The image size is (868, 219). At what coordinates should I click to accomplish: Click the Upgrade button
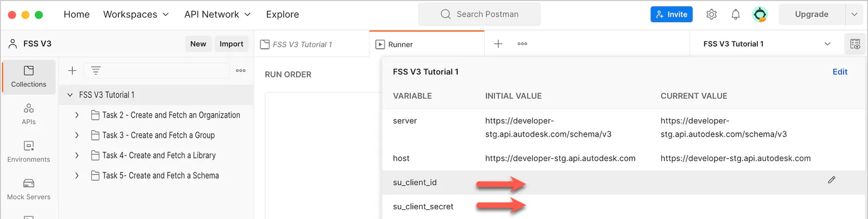coord(812,15)
